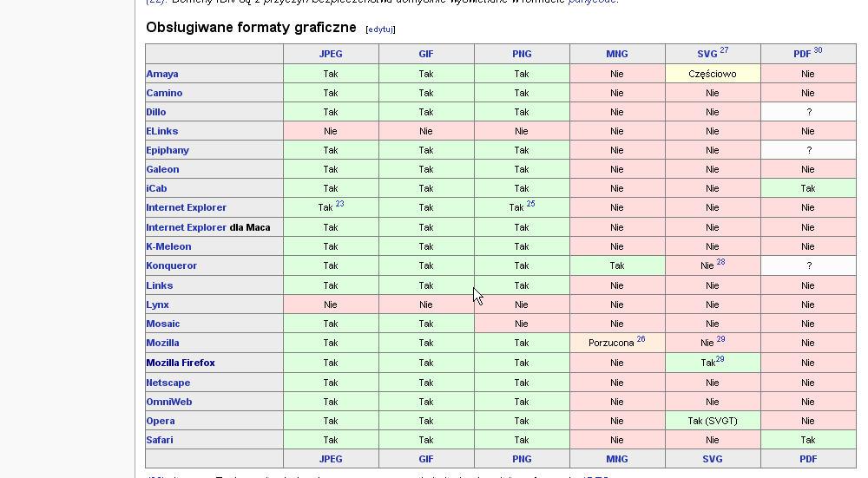Follow footnote 23 in Internet Explorer JPEG cell
This screenshot has height=478, width=868.
[339, 204]
